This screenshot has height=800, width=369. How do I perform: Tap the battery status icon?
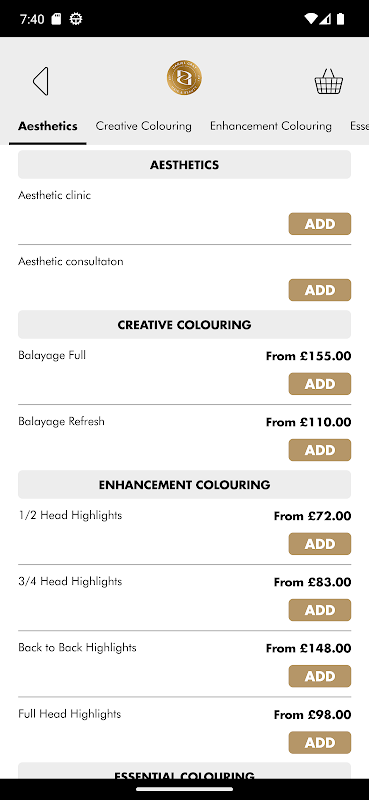(x=340, y=19)
